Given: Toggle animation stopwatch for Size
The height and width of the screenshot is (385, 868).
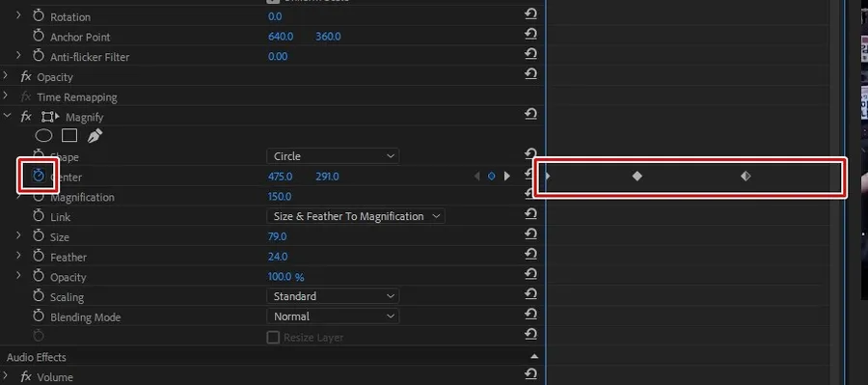Looking at the screenshot, I should pyautogui.click(x=39, y=236).
